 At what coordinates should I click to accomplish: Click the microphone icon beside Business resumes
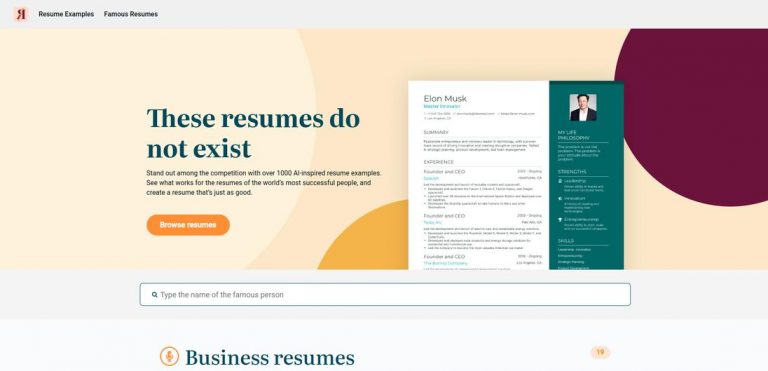click(x=169, y=356)
